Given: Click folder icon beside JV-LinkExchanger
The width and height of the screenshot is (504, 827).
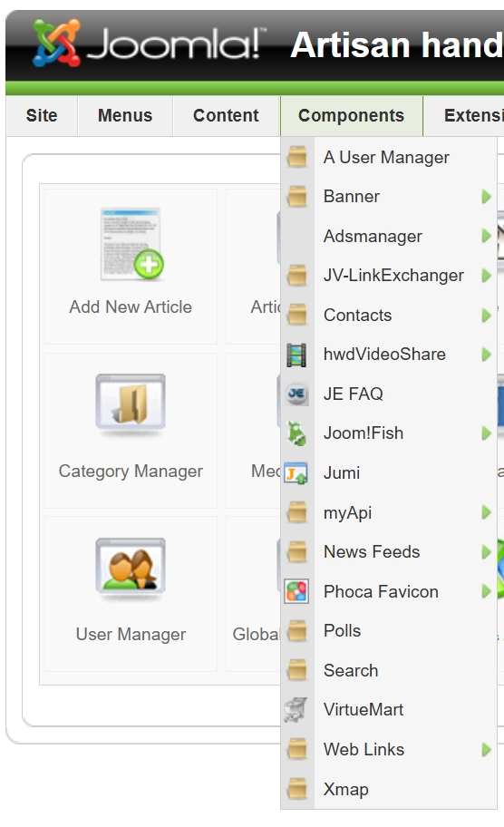Looking at the screenshot, I should click(x=297, y=276).
